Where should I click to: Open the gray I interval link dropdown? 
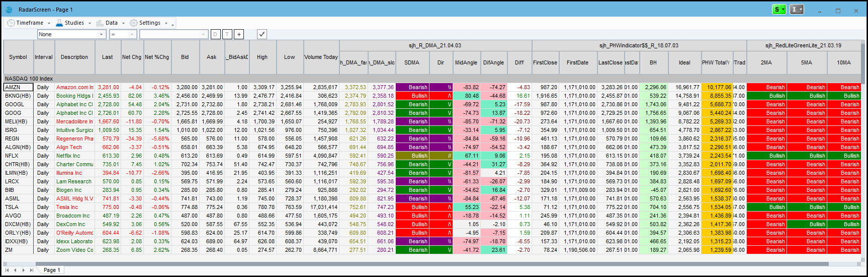(x=797, y=10)
